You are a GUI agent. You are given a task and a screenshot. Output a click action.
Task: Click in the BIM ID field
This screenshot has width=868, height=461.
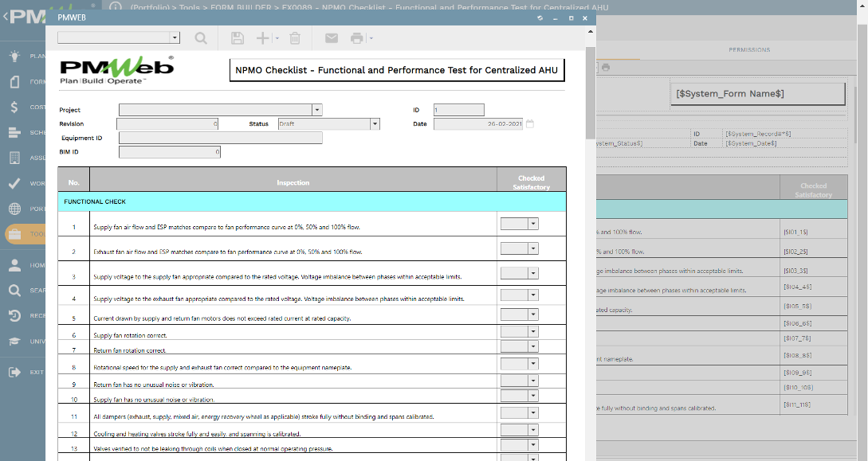pos(170,152)
